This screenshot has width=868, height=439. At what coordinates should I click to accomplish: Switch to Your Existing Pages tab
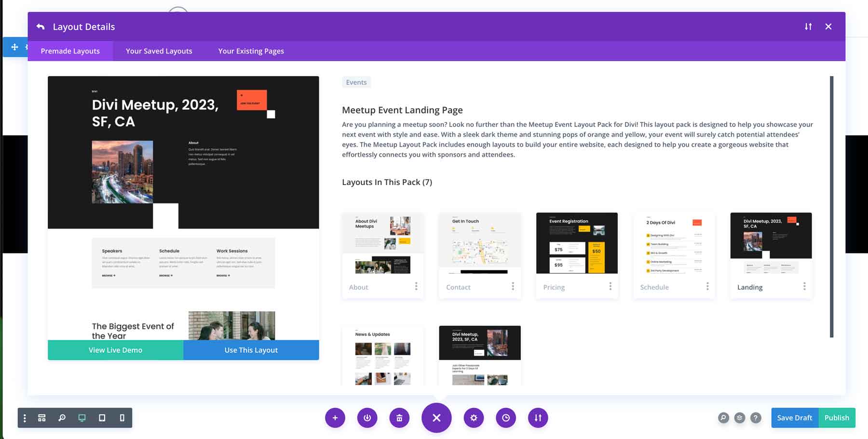[x=251, y=51]
